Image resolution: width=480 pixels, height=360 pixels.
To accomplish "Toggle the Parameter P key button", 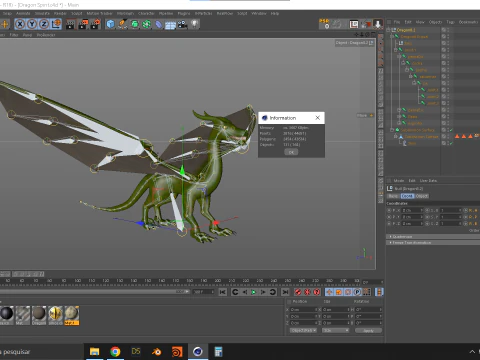I will point(357,292).
